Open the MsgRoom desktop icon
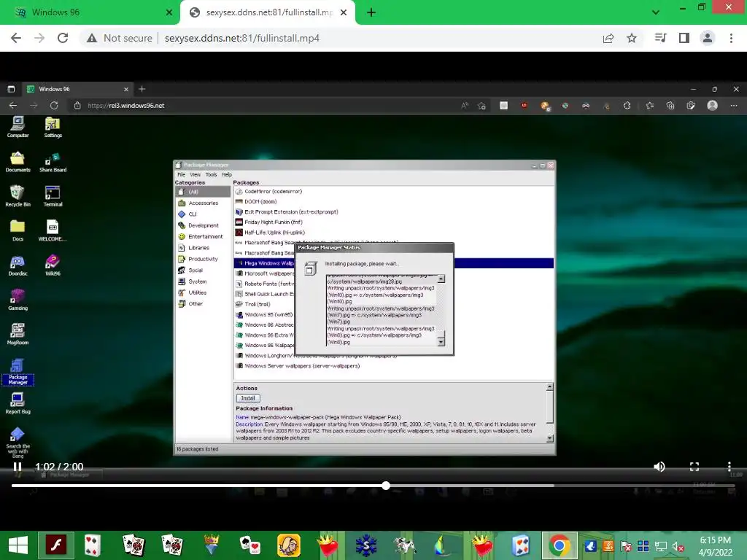 tap(18, 335)
